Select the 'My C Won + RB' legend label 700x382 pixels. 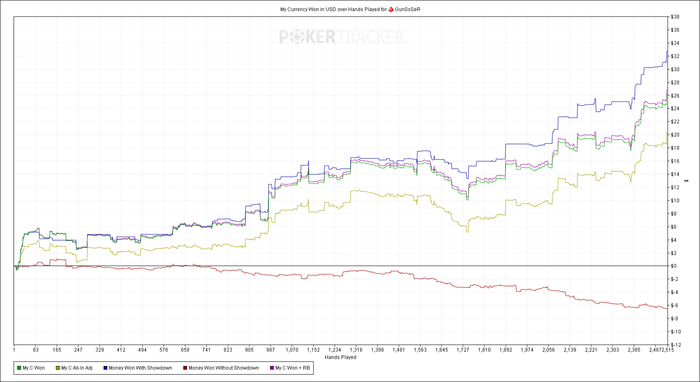point(293,368)
